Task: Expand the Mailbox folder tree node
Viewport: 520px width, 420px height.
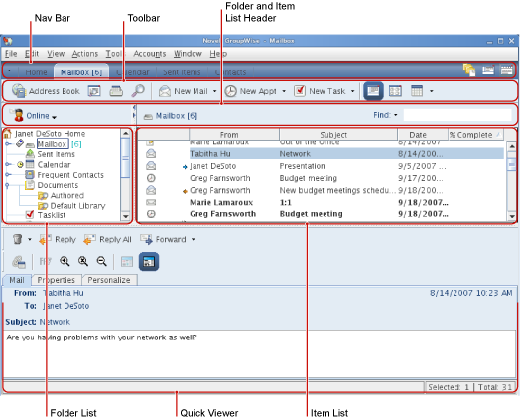Action: point(8,143)
